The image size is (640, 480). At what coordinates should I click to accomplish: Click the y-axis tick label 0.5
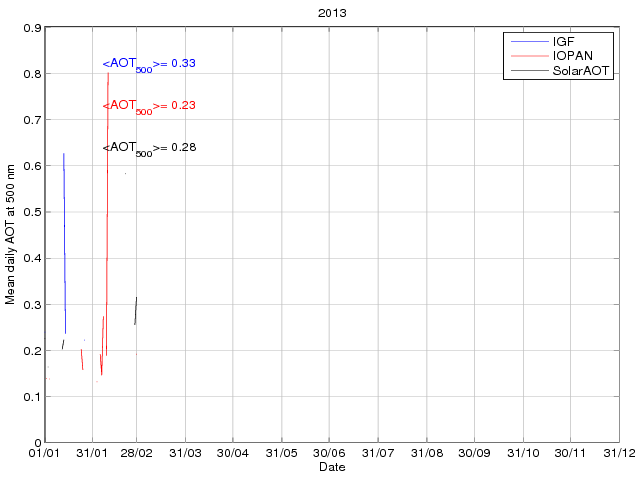coord(32,212)
